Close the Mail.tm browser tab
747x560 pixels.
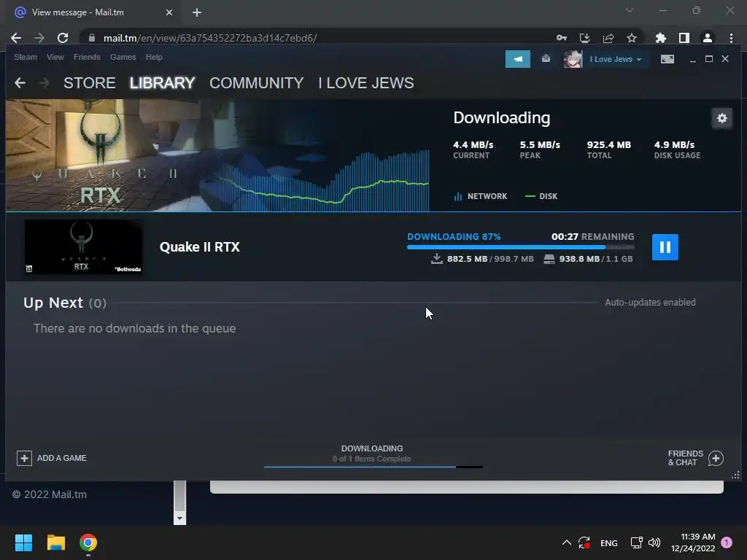pos(169,12)
